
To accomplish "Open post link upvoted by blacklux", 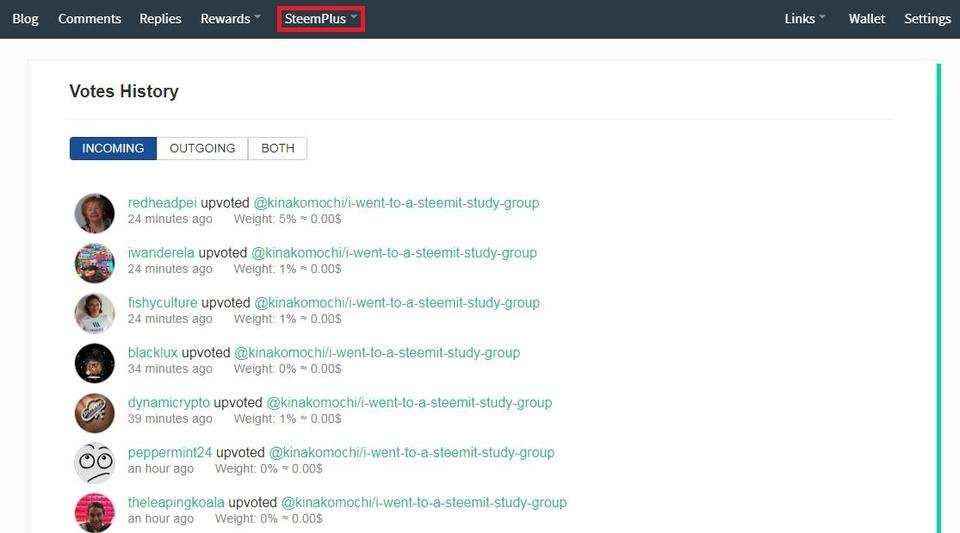I will (377, 352).
